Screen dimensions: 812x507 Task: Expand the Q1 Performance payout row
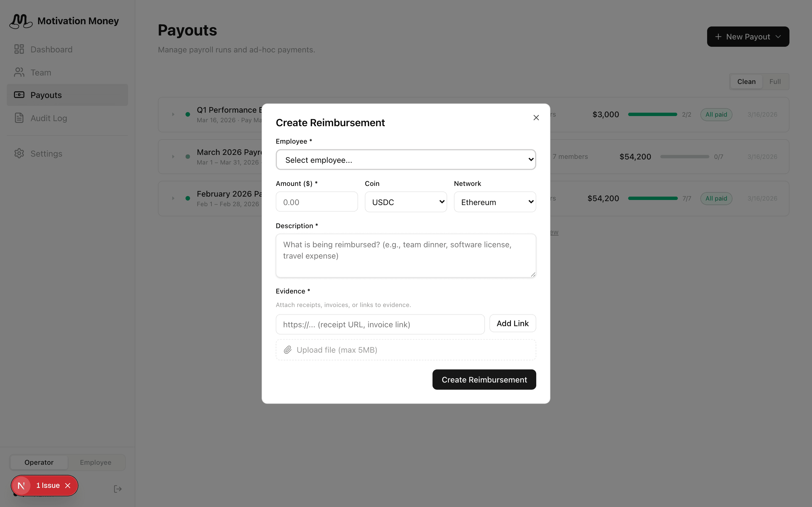173,114
